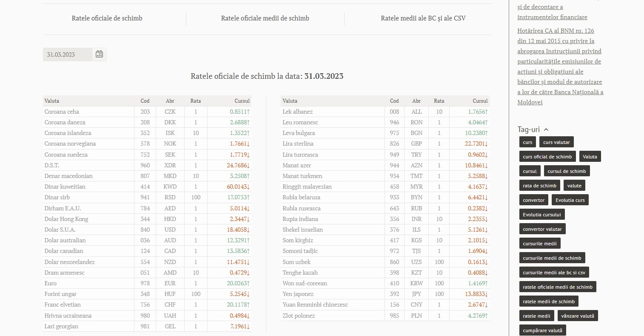Click the Tenghe kazah currency name
The height and width of the screenshot is (336, 644).
click(300, 273)
